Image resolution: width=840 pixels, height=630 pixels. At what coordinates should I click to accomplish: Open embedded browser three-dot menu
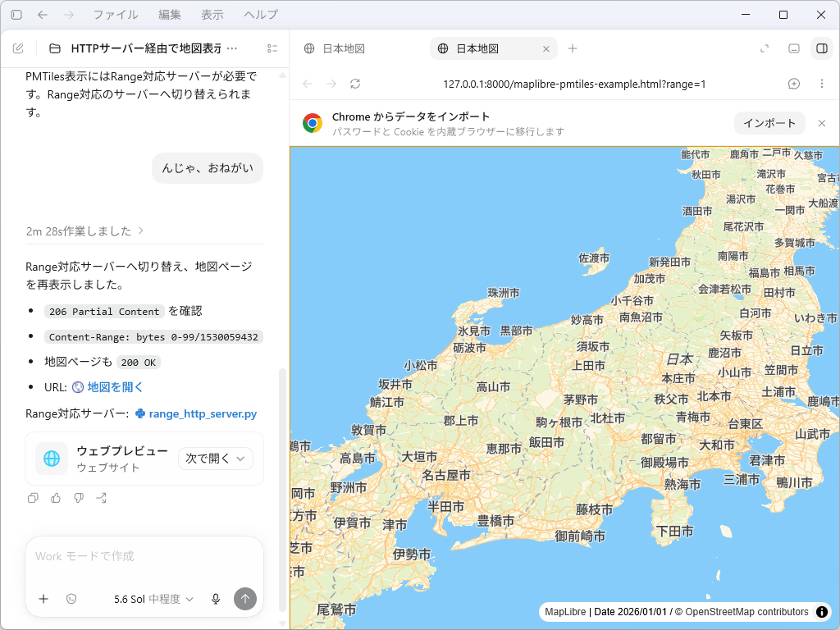click(822, 84)
